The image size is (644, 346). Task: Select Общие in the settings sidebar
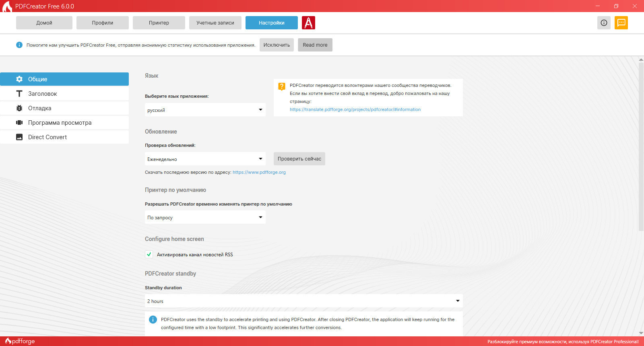pyautogui.click(x=64, y=79)
